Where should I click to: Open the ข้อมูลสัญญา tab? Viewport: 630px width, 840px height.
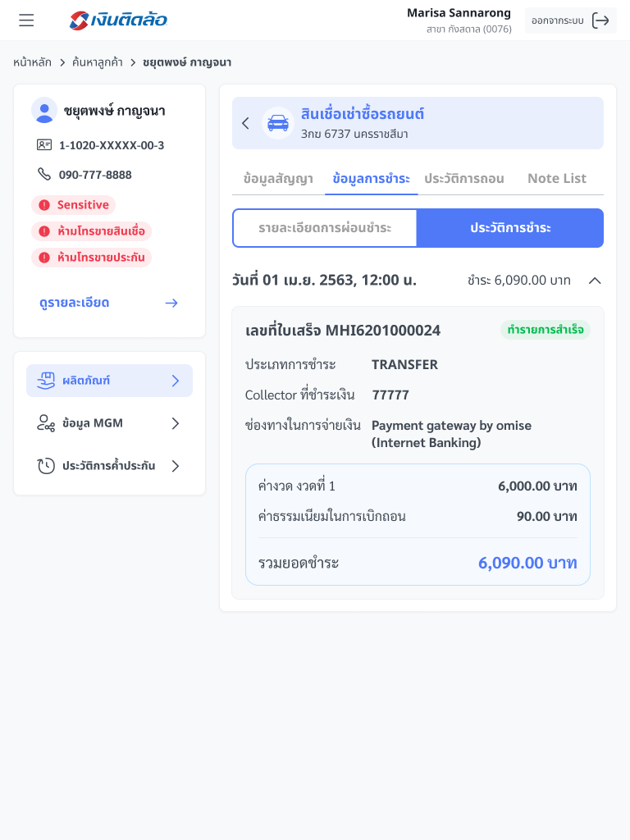point(278,178)
